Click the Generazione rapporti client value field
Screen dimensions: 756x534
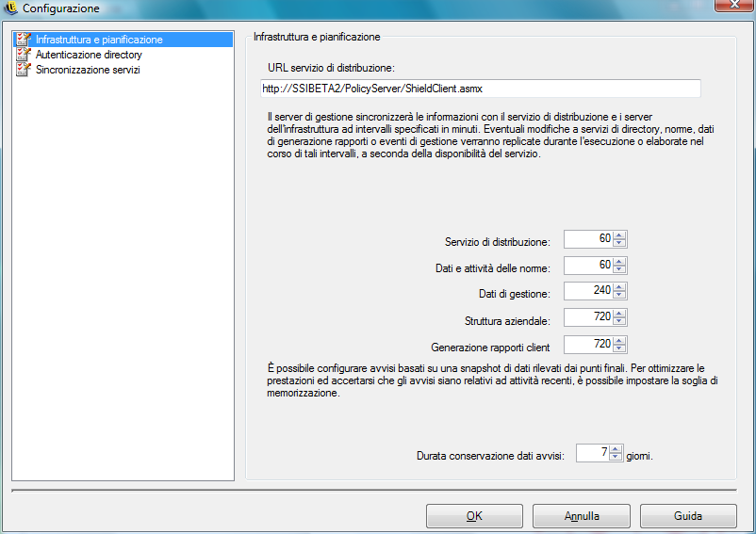[588, 345]
